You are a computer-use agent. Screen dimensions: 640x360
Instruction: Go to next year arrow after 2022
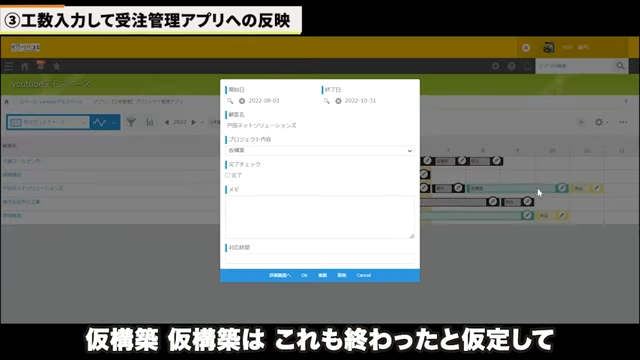pos(193,122)
